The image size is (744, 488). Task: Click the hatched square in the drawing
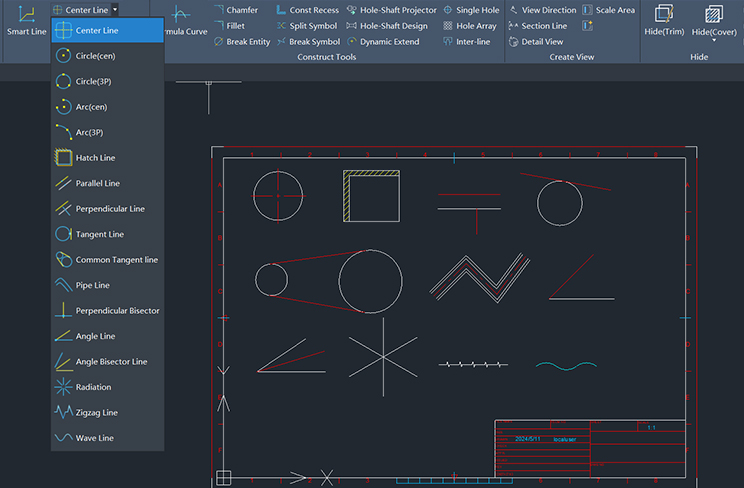click(x=372, y=198)
